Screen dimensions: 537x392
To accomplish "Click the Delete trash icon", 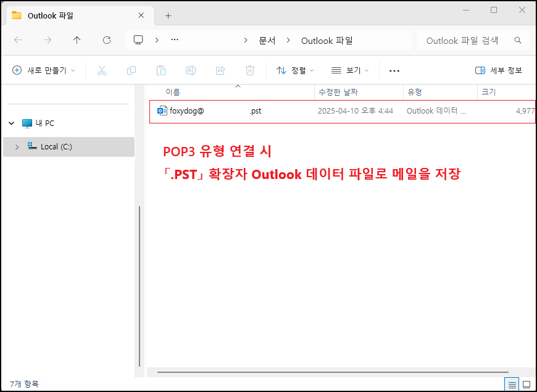I will pos(250,70).
